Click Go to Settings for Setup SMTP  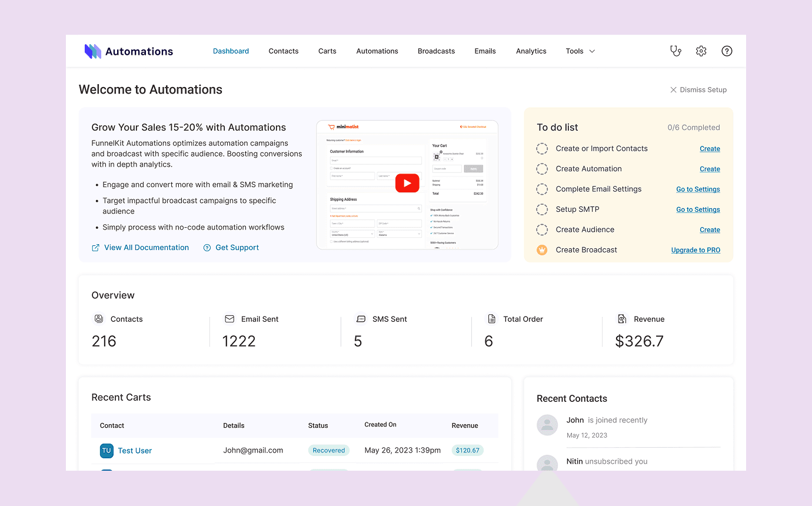(x=698, y=209)
